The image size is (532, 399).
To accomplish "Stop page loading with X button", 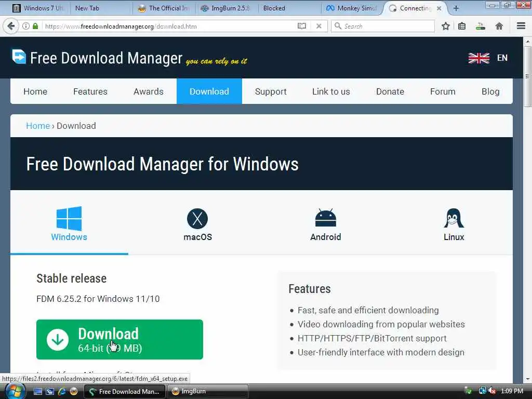I will [319, 26].
